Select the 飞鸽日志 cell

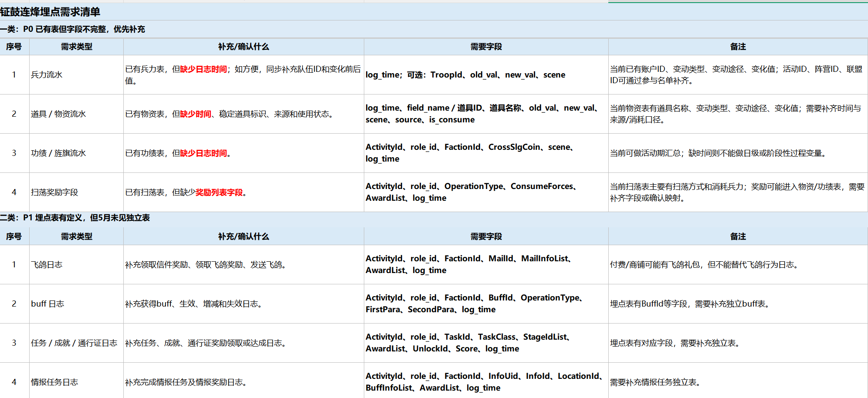pyautogui.click(x=77, y=265)
